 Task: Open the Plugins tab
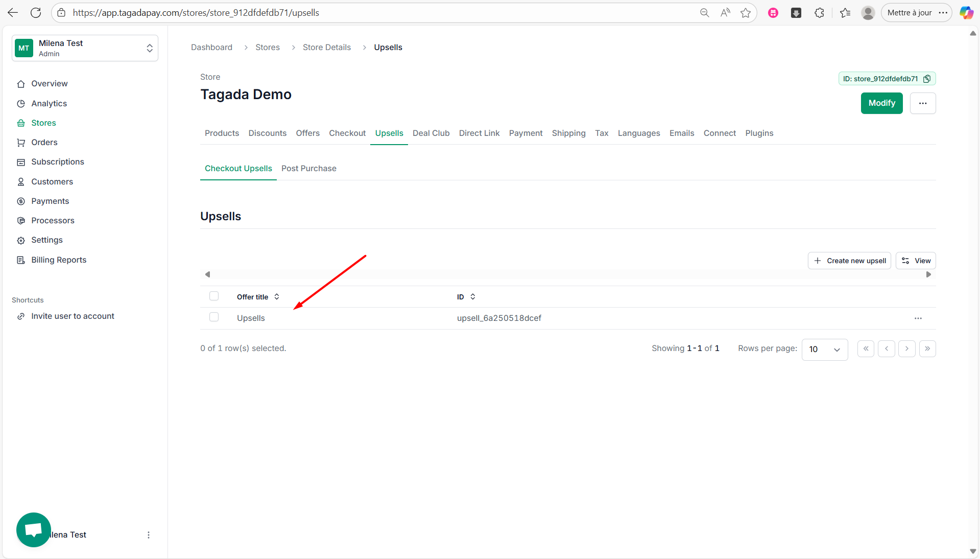coord(759,133)
